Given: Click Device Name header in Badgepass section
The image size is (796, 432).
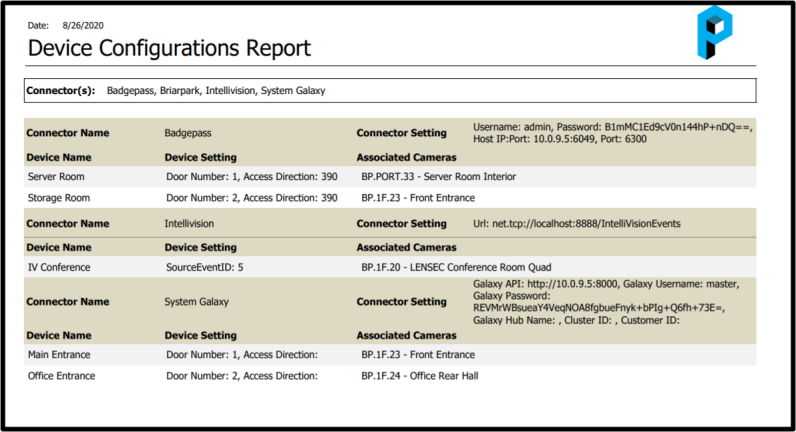Looking at the screenshot, I should (x=59, y=157).
